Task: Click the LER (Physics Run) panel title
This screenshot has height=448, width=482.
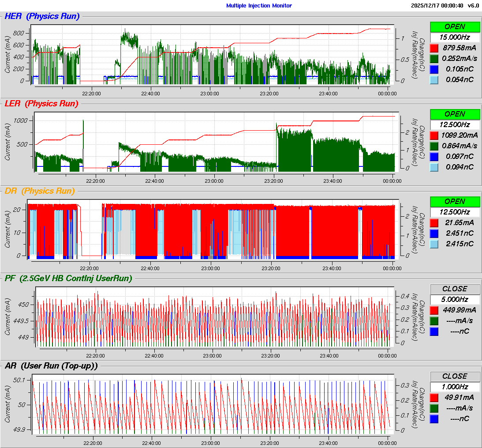Action: click(x=41, y=104)
